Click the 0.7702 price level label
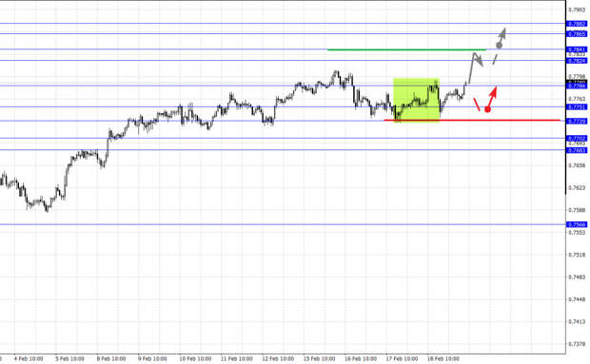The width and height of the screenshot is (590, 364). (x=577, y=139)
